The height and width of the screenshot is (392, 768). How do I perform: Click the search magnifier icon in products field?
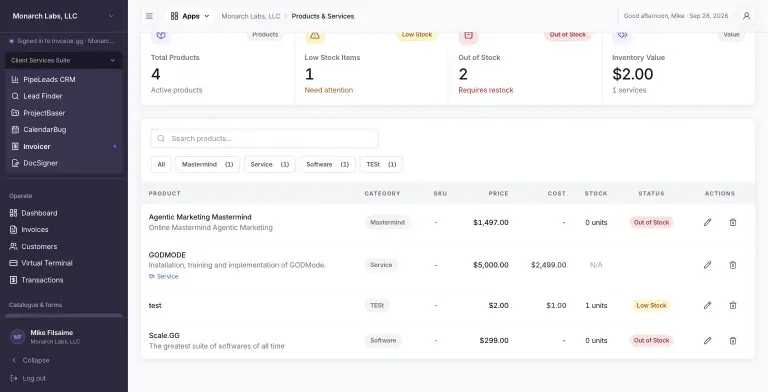(x=161, y=139)
